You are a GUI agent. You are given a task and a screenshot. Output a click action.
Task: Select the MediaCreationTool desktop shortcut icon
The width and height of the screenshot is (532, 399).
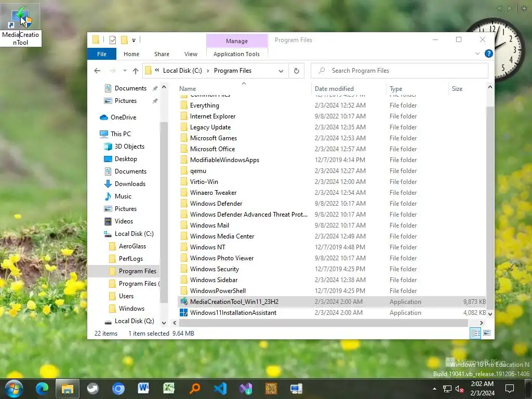point(20,18)
